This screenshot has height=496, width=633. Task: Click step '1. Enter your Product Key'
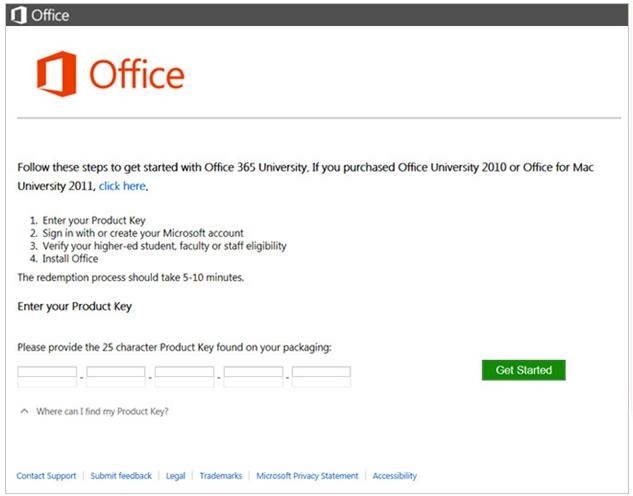point(88,220)
